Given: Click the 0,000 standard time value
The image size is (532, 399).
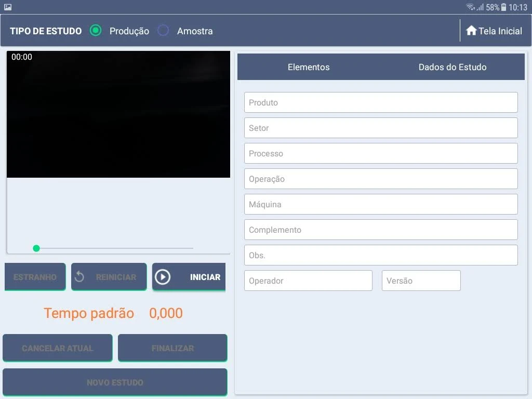Looking at the screenshot, I should point(166,313).
